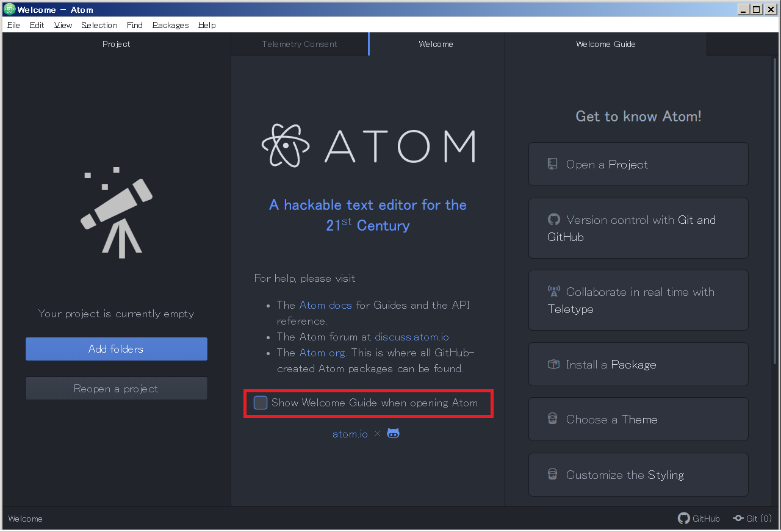This screenshot has height=532, width=781.
Task: Open the File menu
Action: 13,25
